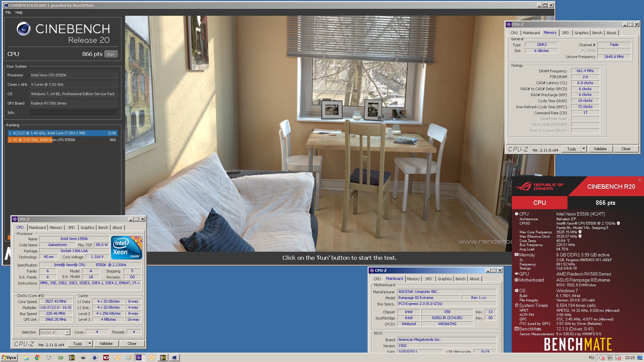The height and width of the screenshot is (362, 644).
Task: Open Tools dropdown arrow in CPU tab CPU-Z window
Action: point(90,344)
